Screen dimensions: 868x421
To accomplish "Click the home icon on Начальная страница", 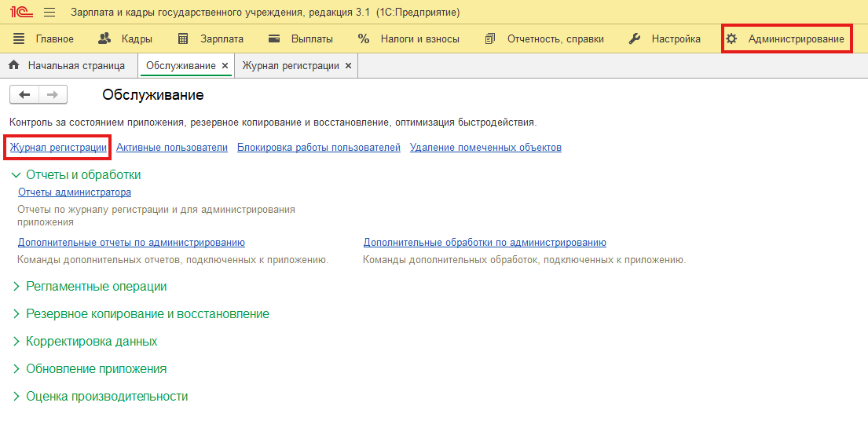I will click(x=15, y=66).
